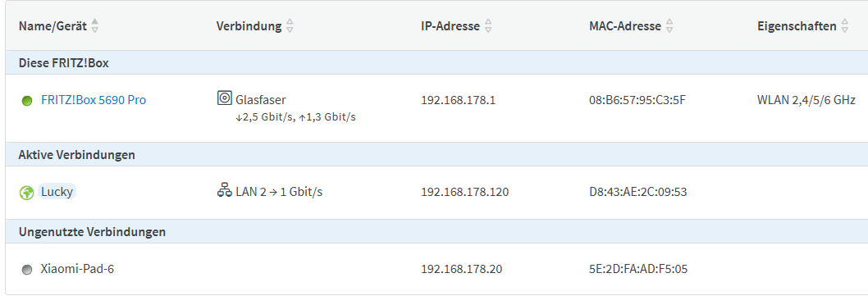Click the green status dot for FRITZ!Box 5690 Pro
Image resolution: width=868 pixels, height=305 pixels.
click(x=26, y=101)
